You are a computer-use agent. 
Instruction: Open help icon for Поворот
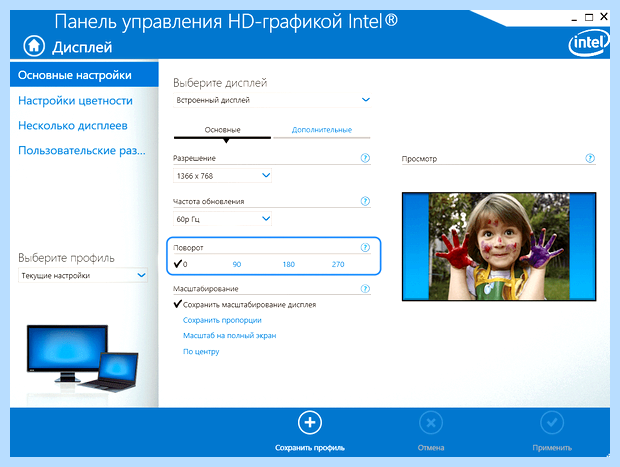coord(365,247)
